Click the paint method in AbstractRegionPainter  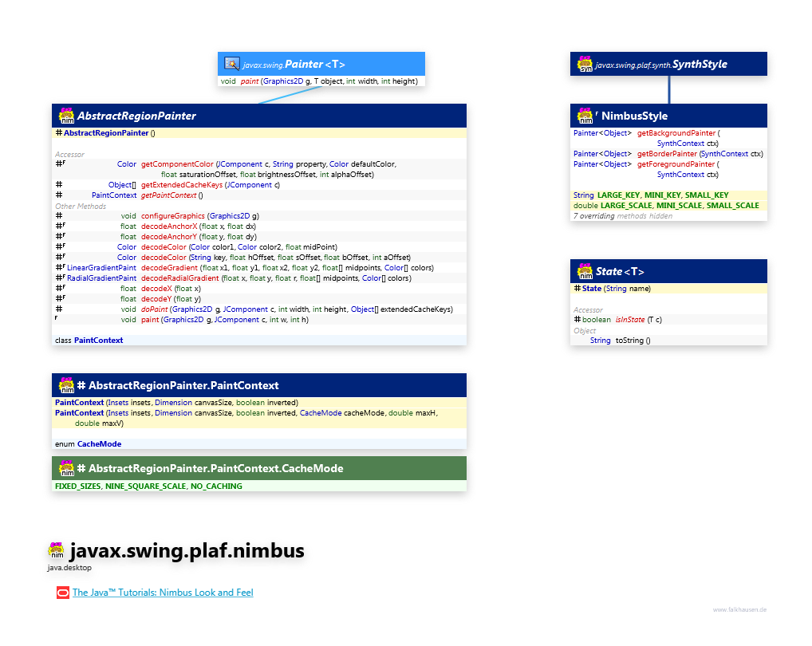150,319
